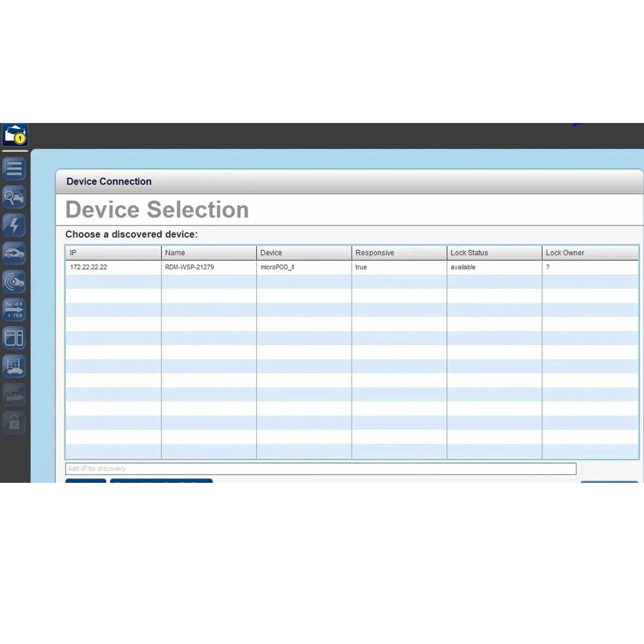This screenshot has width=644, height=644.
Task: Click the Name column header
Action: coord(209,253)
